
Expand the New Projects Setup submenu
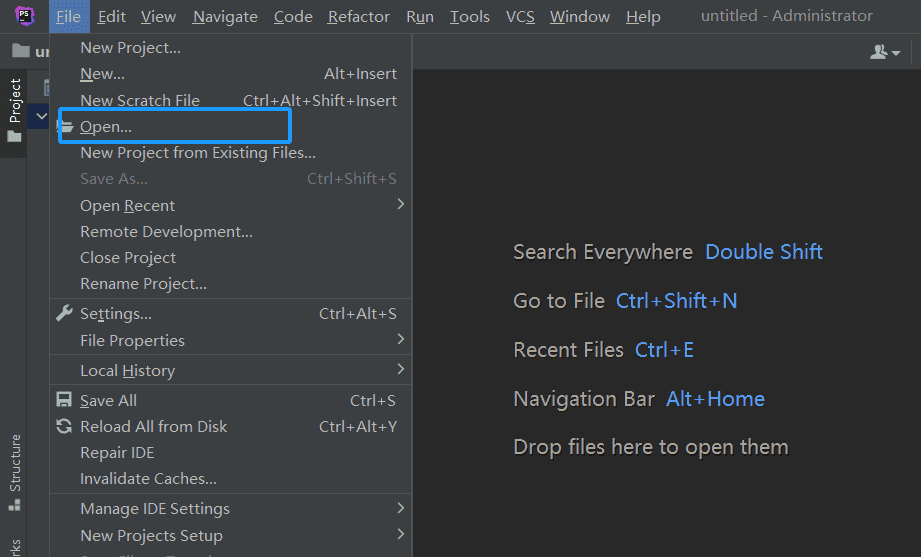pos(400,535)
